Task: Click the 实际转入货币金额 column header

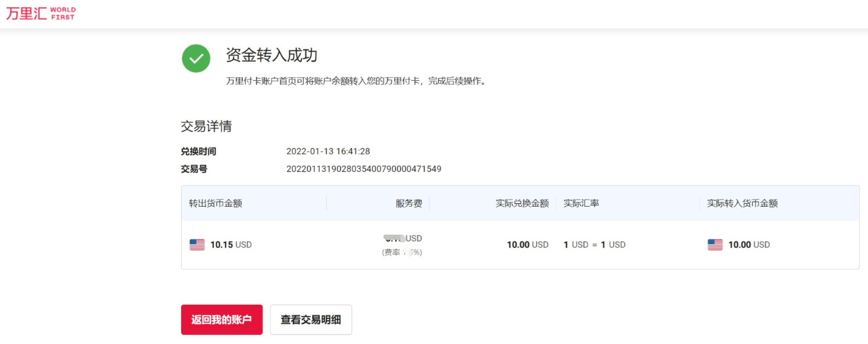Action: 742,203
